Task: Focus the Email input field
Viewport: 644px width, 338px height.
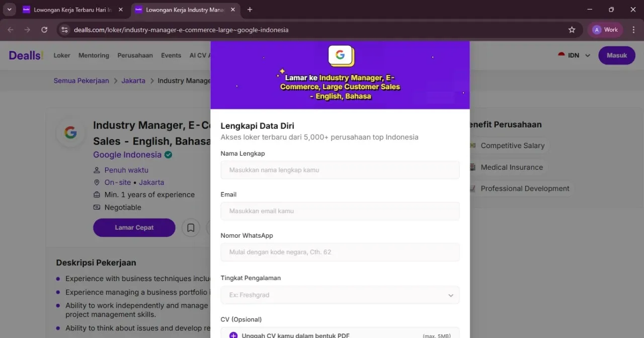Action: [x=340, y=211]
